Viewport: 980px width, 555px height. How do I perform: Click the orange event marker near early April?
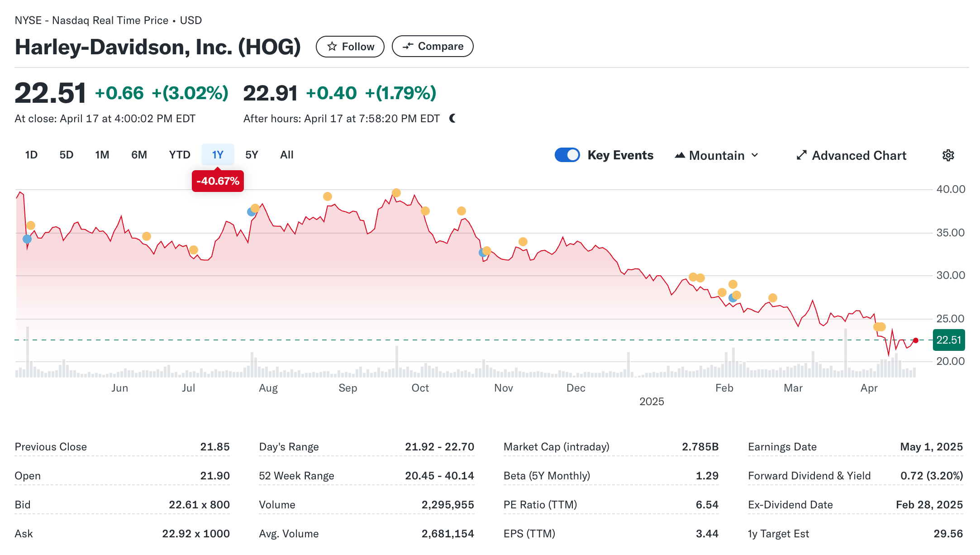[880, 327]
